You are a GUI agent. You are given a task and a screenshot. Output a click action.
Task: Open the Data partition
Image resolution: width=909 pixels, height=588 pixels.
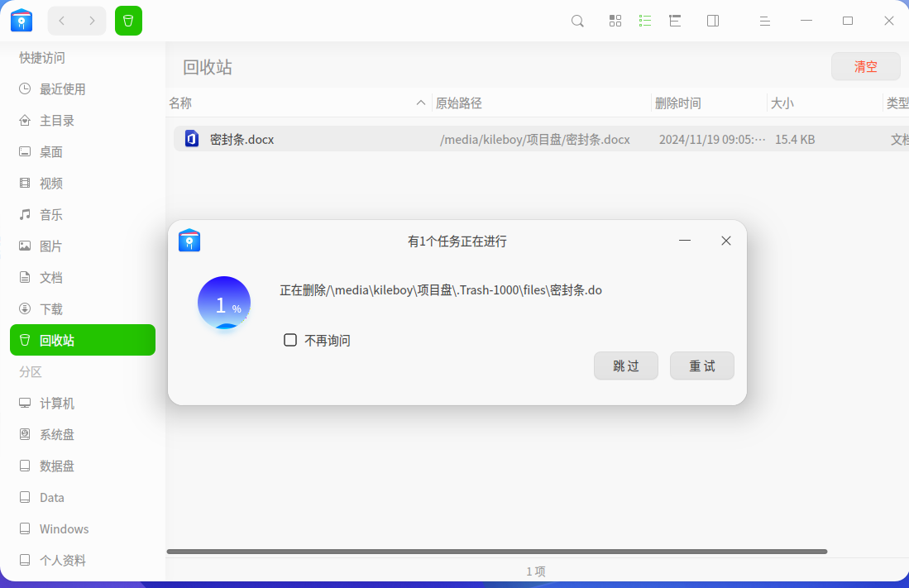click(x=83, y=497)
